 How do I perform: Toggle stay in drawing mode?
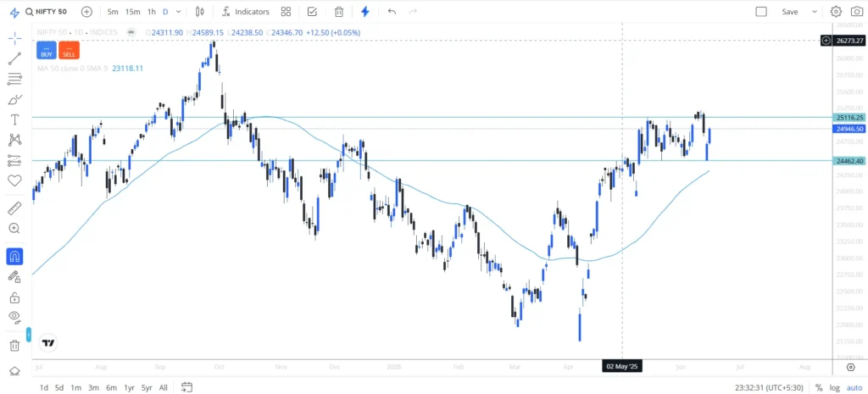click(15, 277)
